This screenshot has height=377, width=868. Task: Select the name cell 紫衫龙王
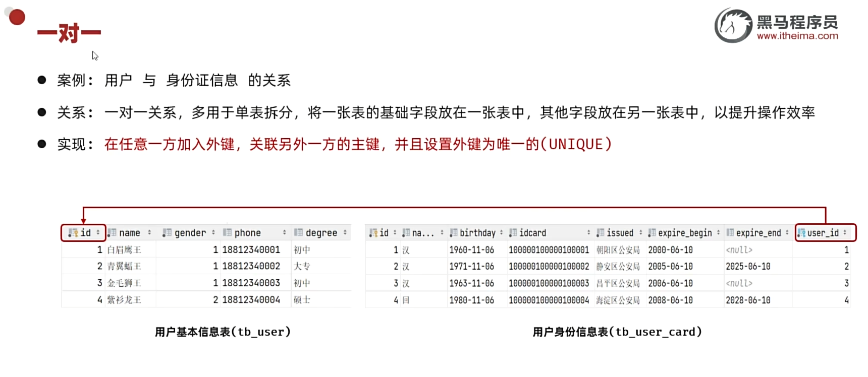pyautogui.click(x=124, y=300)
